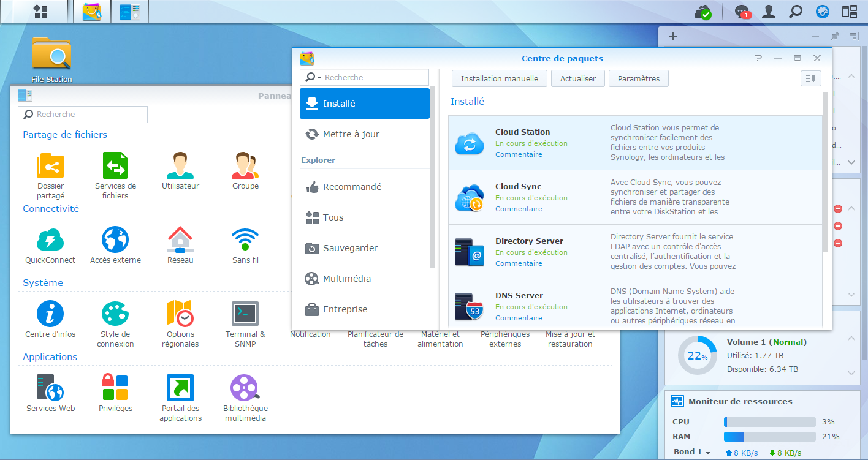
Task: Open Accès externe settings
Action: pyautogui.click(x=115, y=246)
